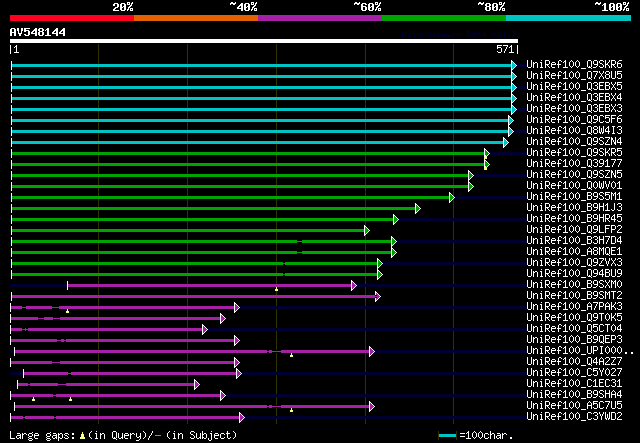This screenshot has height=443, width=640.
Task: Select the truncated UniRef100_UPI000.. label
Action: 580,351
